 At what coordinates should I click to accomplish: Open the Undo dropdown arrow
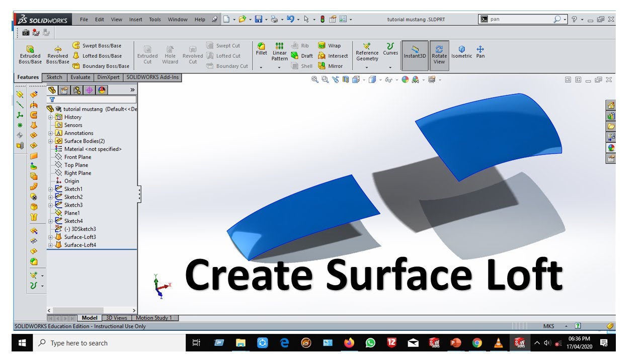(x=299, y=20)
